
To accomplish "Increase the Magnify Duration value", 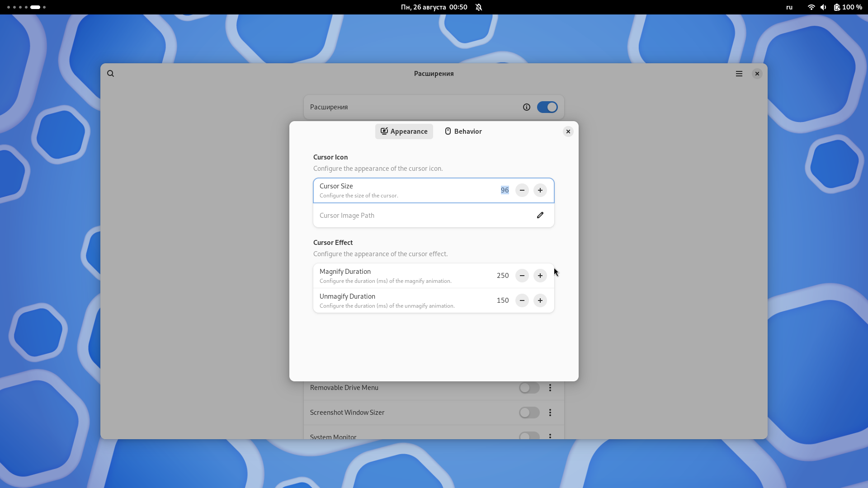I will 540,276.
